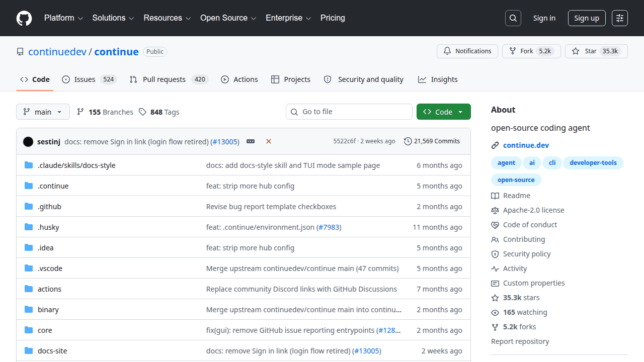The image size is (644, 362).
Task: Open the 5522c6f commit hash link
Action: [345, 141]
